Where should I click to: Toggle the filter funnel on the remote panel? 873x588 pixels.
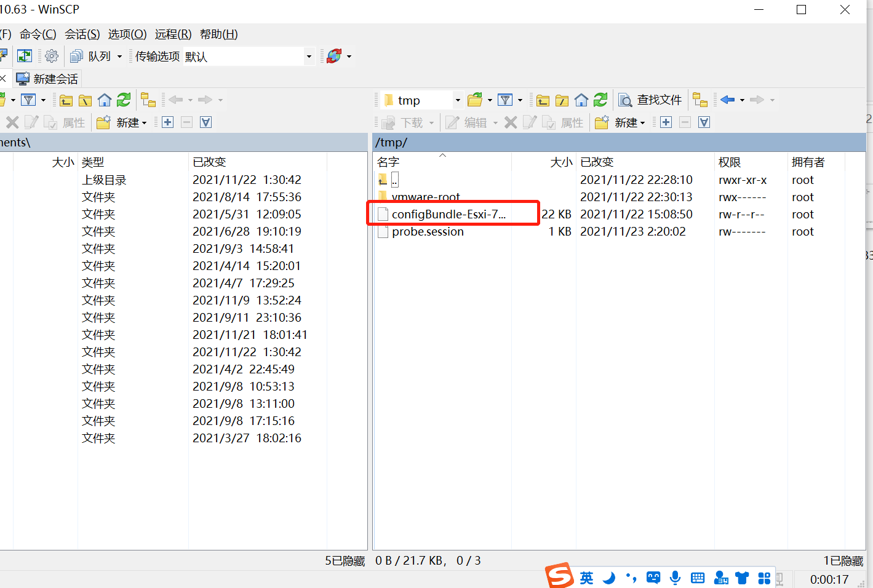click(x=504, y=99)
